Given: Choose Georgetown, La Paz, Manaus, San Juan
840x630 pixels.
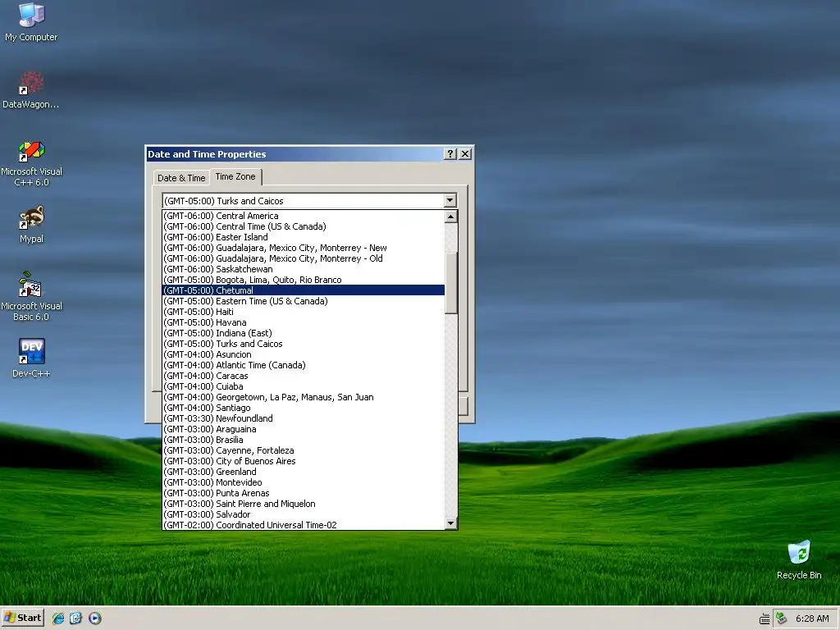Looking at the screenshot, I should pos(304,398).
